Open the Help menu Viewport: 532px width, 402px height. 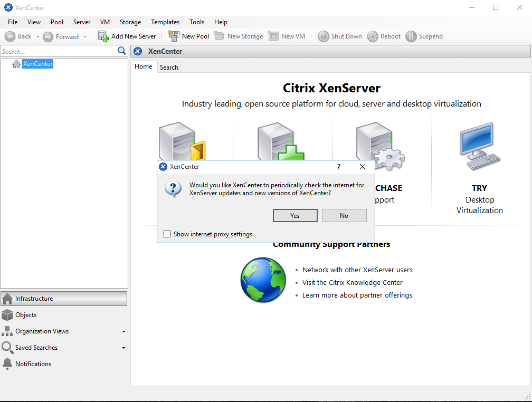[221, 22]
